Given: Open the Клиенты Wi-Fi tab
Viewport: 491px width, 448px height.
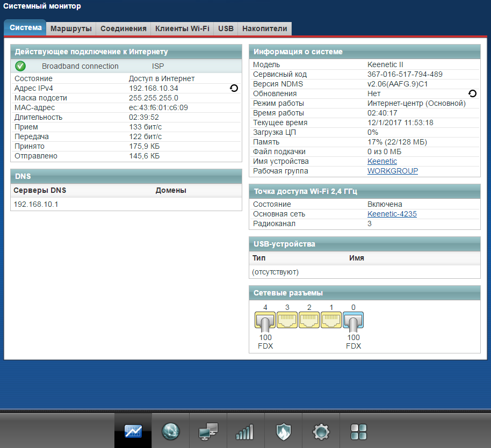Looking at the screenshot, I should point(182,28).
